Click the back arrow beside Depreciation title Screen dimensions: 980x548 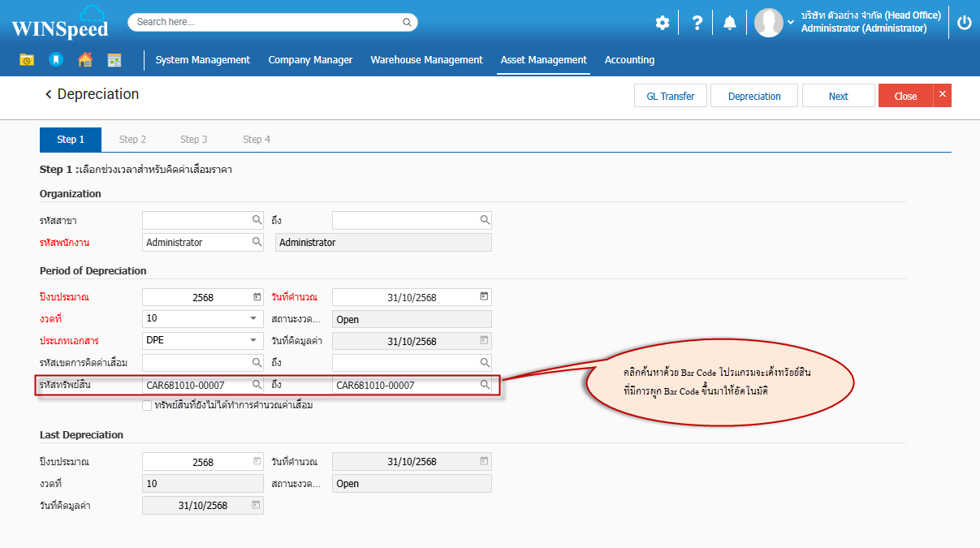[x=49, y=94]
